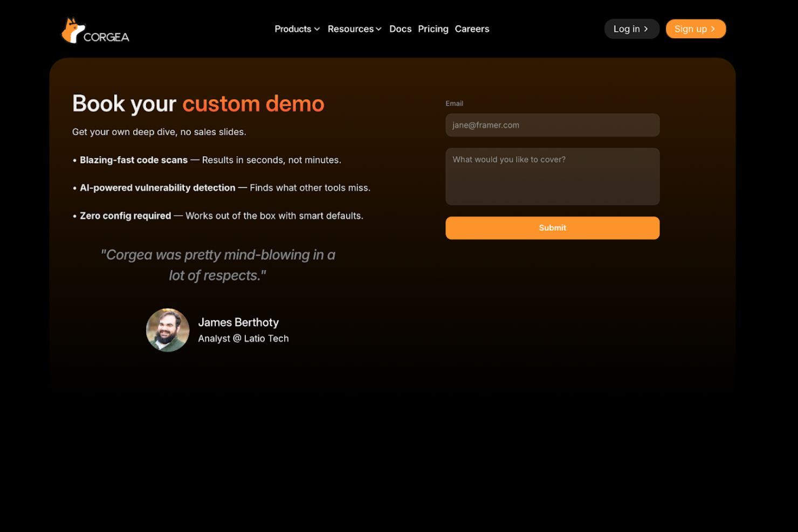The height and width of the screenshot is (532, 798).
Task: Click the chevron arrow inside the Sign up button
Action: click(713, 29)
